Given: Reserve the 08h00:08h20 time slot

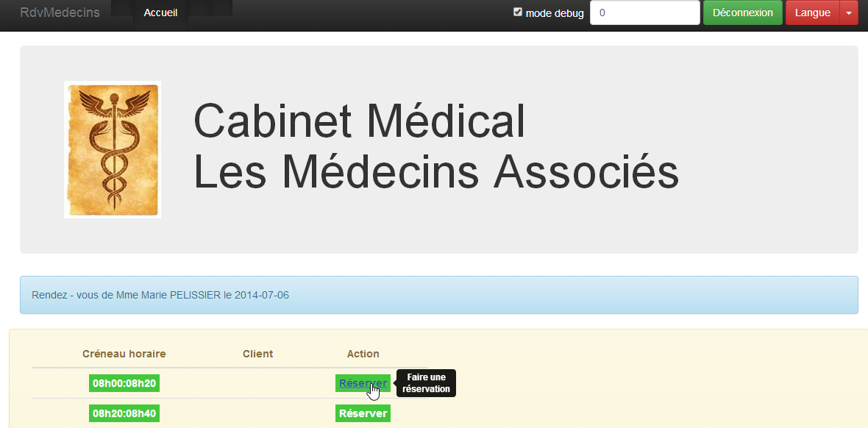Looking at the screenshot, I should click(x=363, y=383).
